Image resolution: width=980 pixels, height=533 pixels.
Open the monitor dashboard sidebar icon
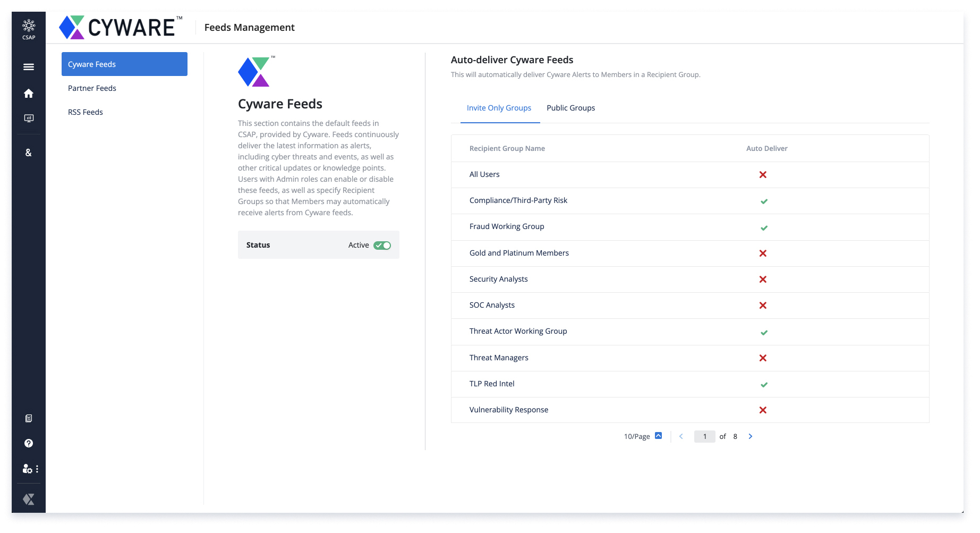29,118
